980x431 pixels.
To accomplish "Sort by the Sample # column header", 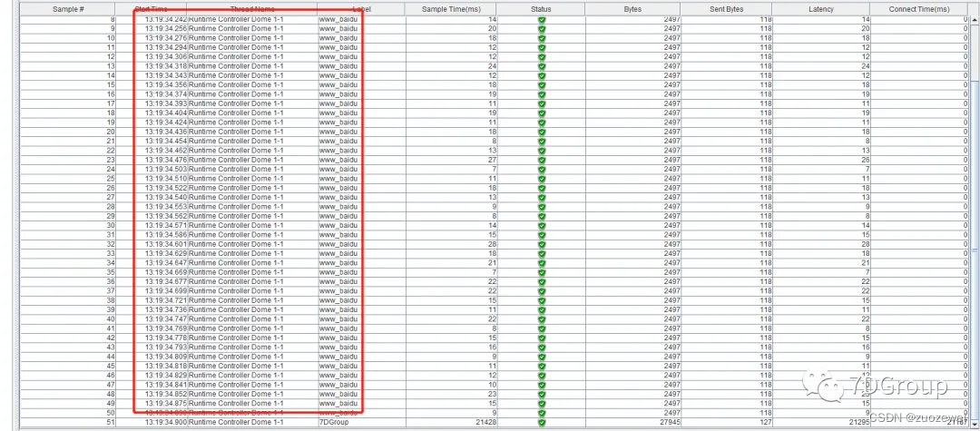I will pos(69,9).
